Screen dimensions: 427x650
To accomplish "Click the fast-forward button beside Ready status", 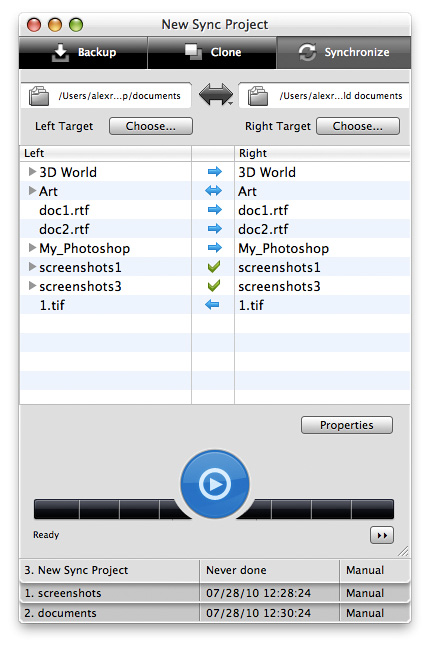I will pyautogui.click(x=381, y=535).
